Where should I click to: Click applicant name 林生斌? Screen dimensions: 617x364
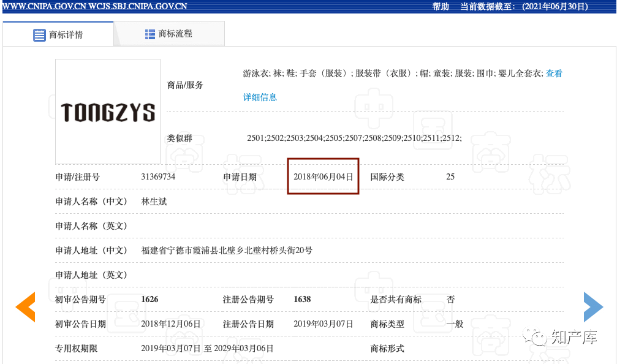point(154,202)
